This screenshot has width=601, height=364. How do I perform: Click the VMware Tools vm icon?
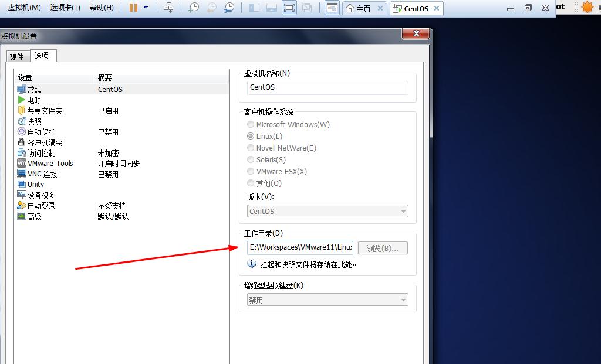22,164
